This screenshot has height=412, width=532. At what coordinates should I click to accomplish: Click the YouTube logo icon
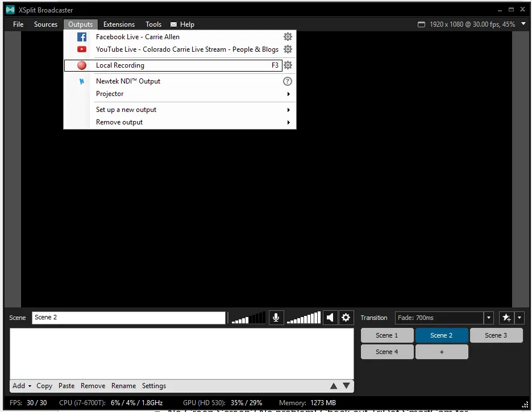(x=81, y=49)
